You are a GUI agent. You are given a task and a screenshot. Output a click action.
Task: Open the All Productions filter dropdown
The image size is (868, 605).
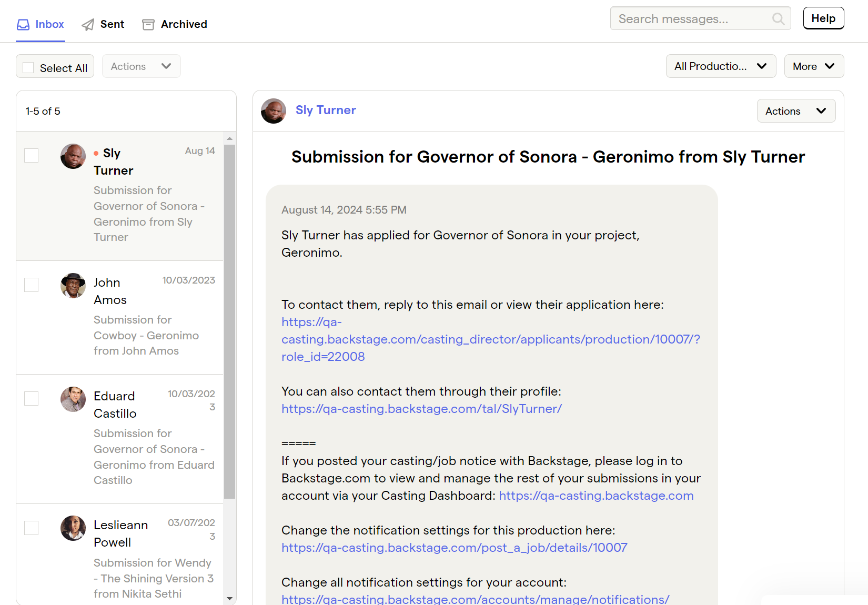tap(721, 66)
